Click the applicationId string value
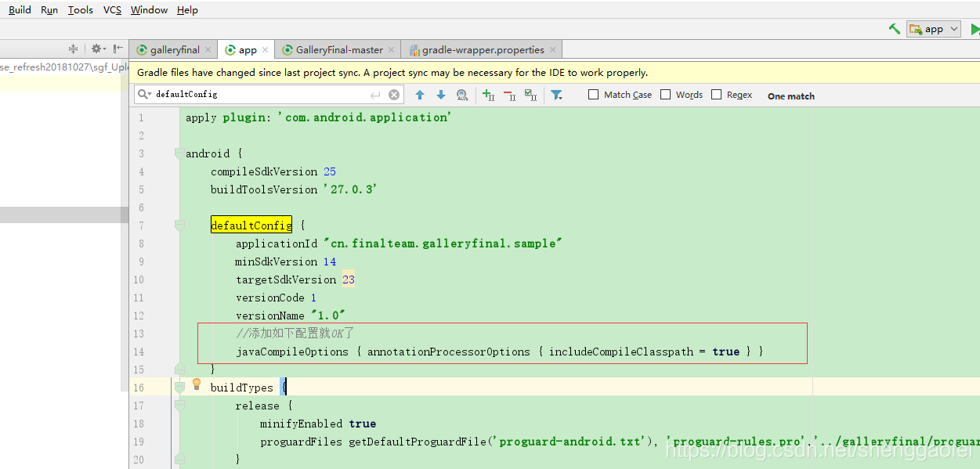 click(443, 244)
